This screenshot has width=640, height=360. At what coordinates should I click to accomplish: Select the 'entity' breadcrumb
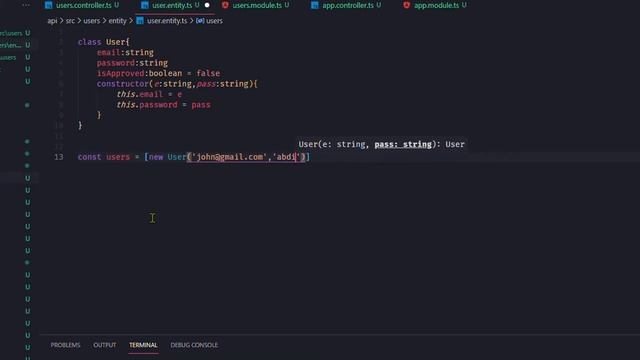pos(118,21)
